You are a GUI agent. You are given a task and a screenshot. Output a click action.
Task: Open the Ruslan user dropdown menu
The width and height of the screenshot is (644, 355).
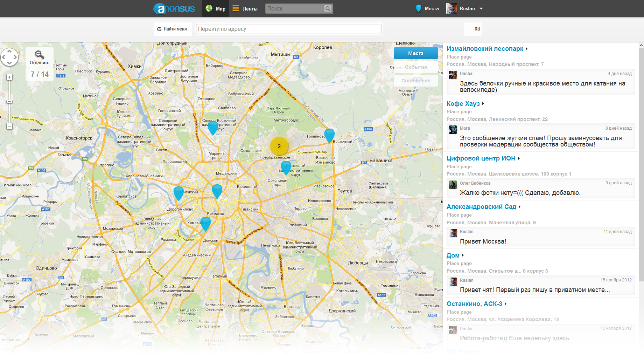coord(481,9)
